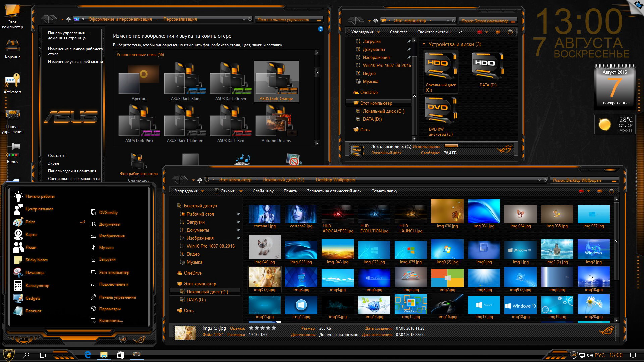This screenshot has width=644, height=362.
Task: Open the sounds icon with musical notes
Action: 243,159
